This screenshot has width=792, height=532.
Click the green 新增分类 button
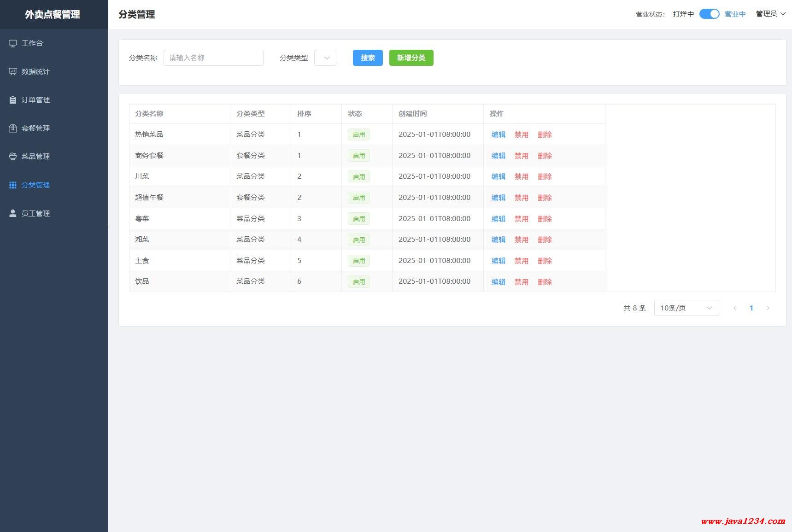(x=411, y=58)
